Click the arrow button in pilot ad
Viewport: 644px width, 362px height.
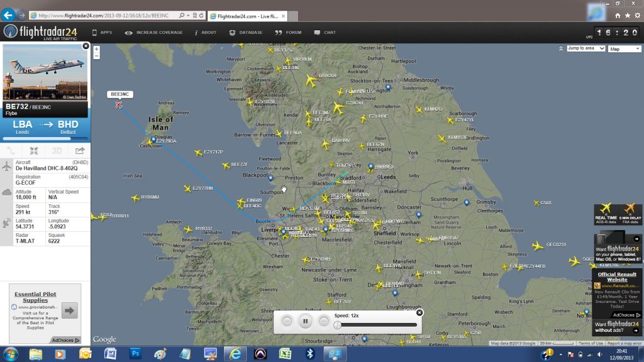tap(69, 310)
